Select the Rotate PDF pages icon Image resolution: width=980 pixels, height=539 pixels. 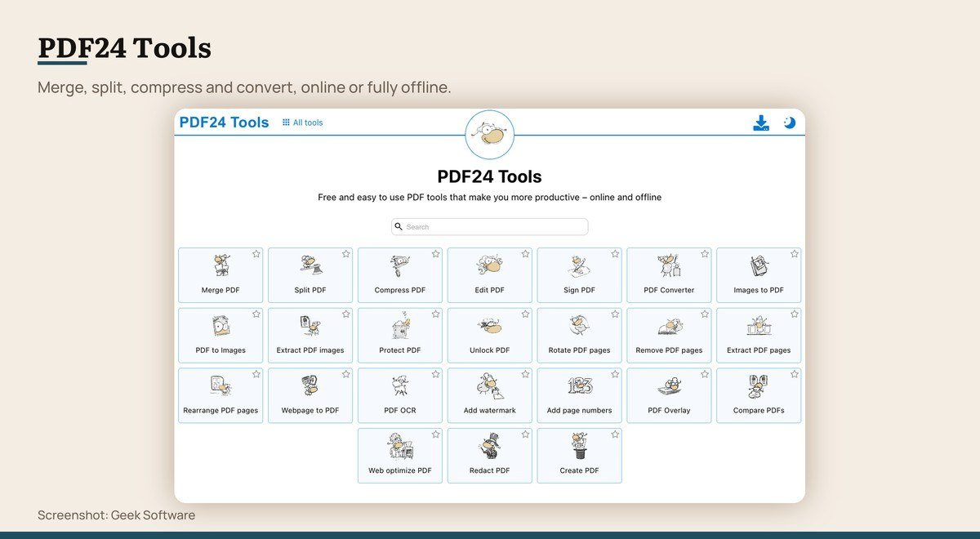[580, 327]
